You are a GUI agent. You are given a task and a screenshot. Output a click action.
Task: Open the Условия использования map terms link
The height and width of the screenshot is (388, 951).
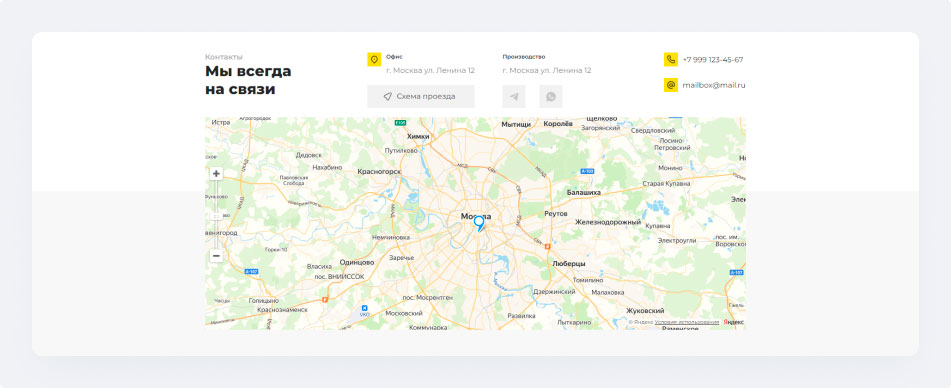pos(687,322)
